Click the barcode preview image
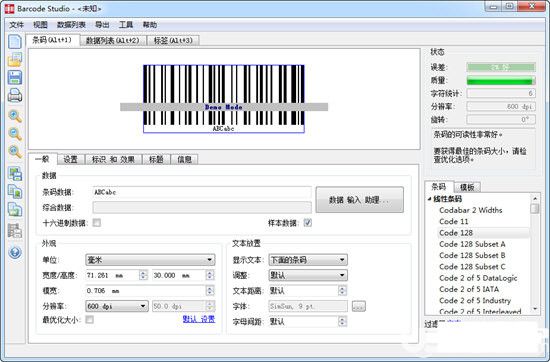This screenshot has width=550, height=362. [x=224, y=99]
